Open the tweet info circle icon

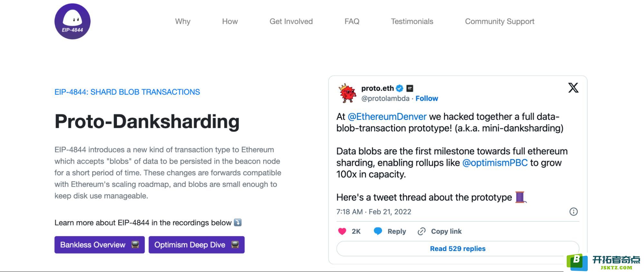click(573, 212)
